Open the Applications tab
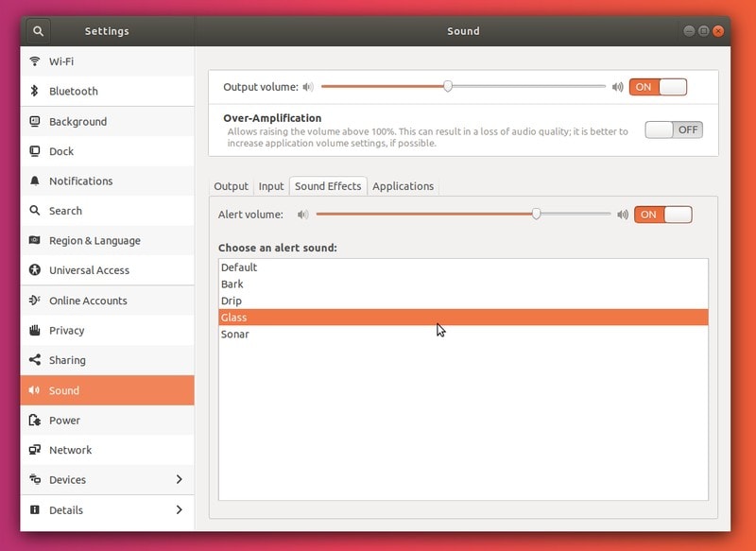 403,186
